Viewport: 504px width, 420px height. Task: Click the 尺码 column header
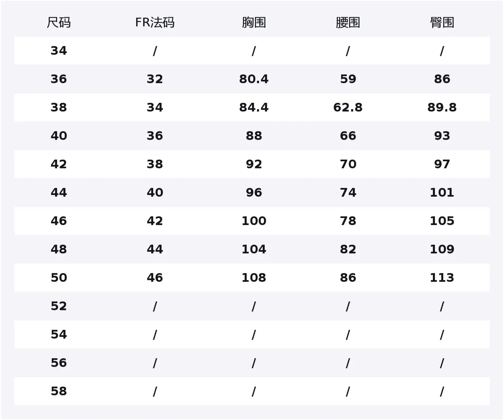(59, 23)
